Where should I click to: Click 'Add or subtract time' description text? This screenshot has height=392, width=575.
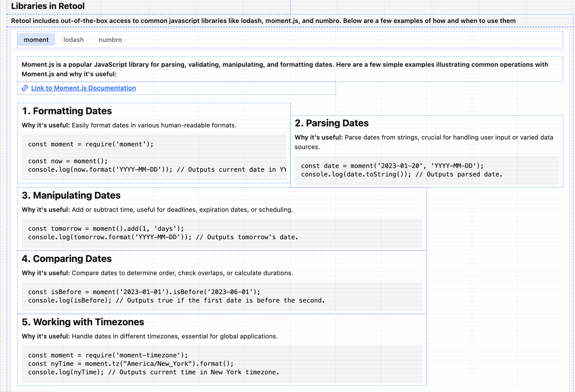[182, 210]
